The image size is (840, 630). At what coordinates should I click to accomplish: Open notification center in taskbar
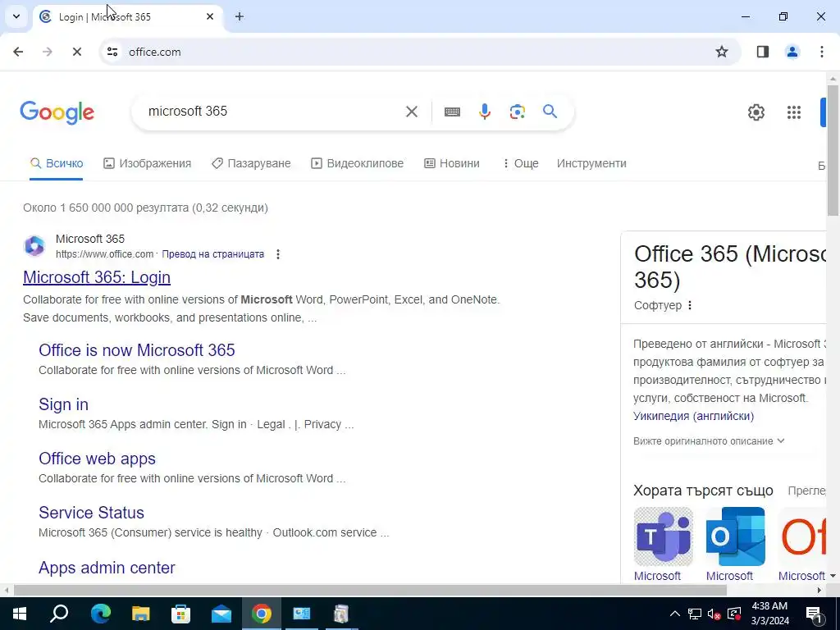click(814, 614)
